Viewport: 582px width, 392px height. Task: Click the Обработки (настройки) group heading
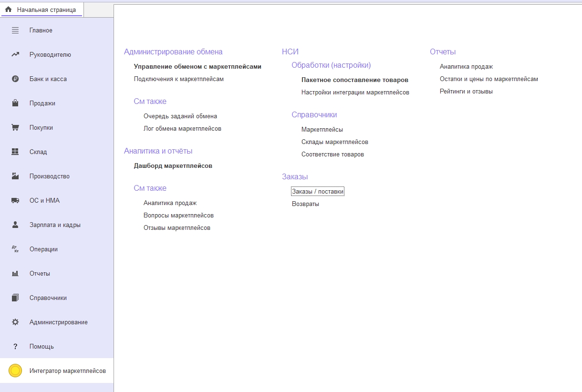tap(331, 65)
